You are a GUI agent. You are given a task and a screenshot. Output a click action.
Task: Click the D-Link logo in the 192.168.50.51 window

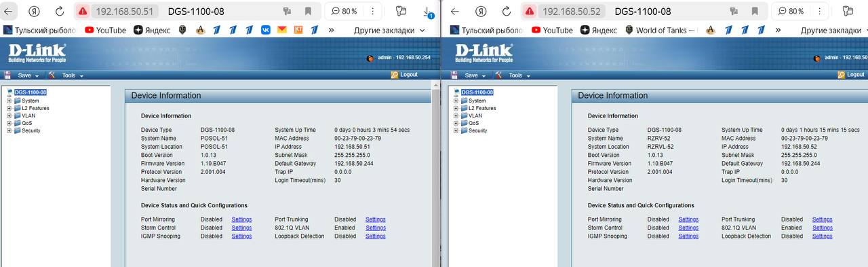37,53
